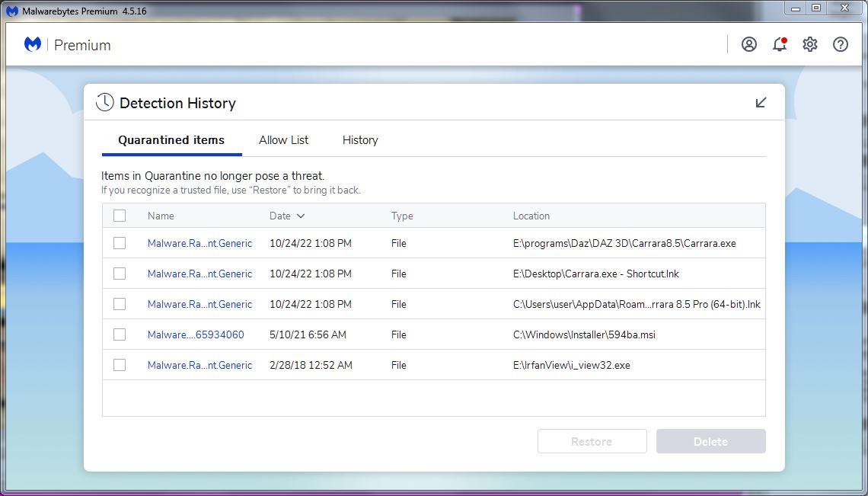Open notifications bell with red dot
Image resolution: width=868 pixels, height=496 pixels.
coord(780,44)
